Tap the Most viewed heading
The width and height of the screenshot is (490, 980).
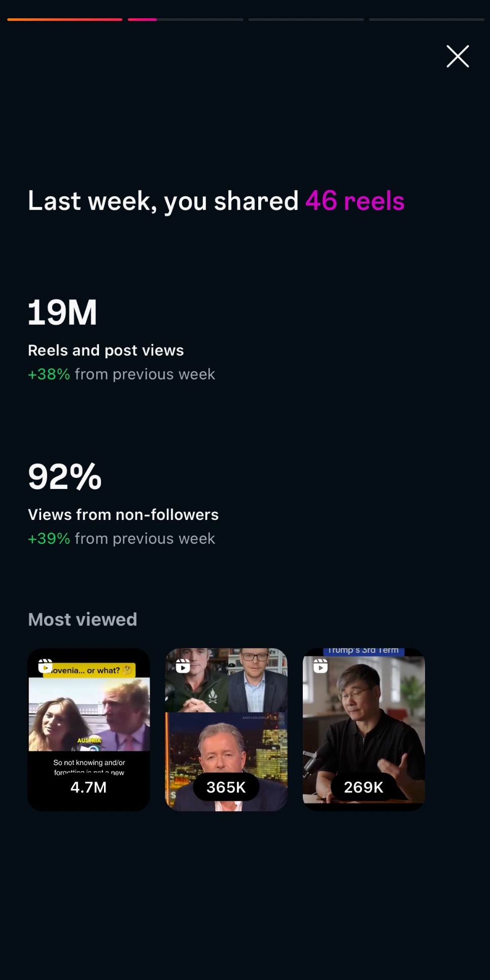[83, 619]
